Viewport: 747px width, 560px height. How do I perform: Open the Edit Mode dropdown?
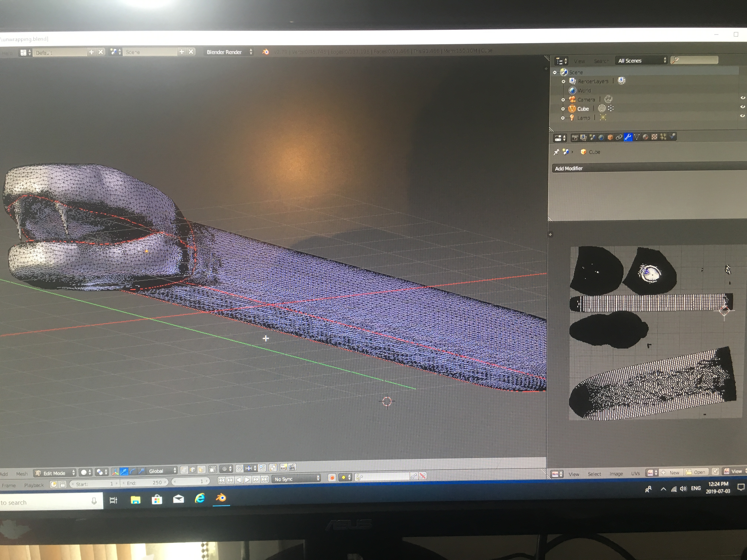55,473
